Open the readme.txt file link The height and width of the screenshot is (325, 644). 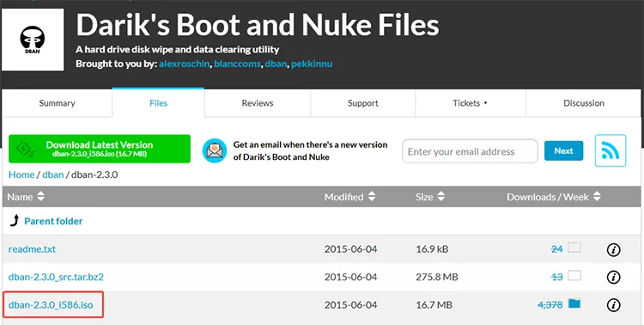(x=32, y=249)
